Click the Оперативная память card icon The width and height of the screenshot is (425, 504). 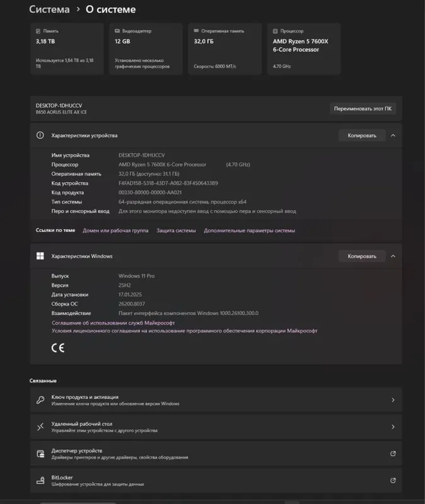pyautogui.click(x=196, y=30)
